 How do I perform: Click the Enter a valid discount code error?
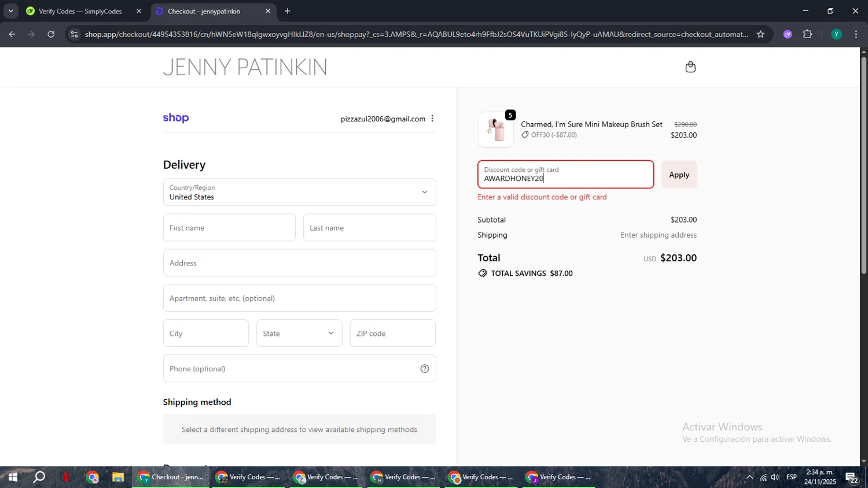click(x=542, y=197)
